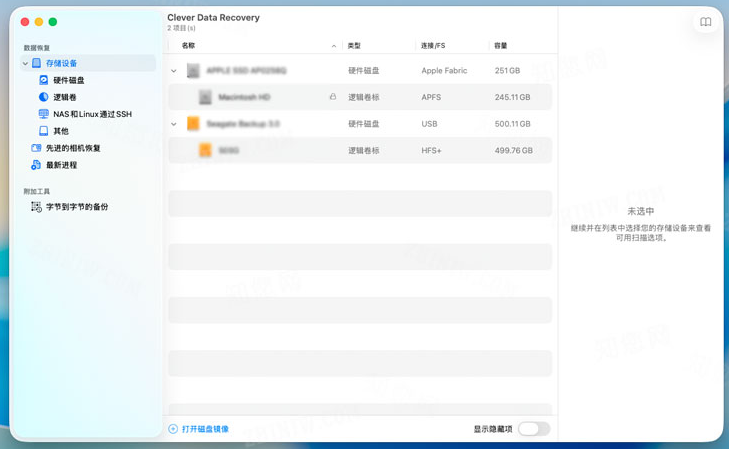
Task: Select the 逻辑卷 sidebar icon
Action: pos(44,97)
